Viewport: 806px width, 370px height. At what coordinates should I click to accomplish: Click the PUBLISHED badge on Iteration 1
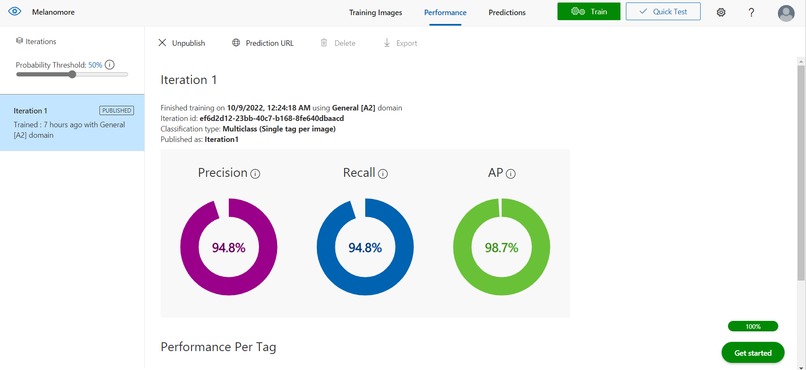point(117,110)
